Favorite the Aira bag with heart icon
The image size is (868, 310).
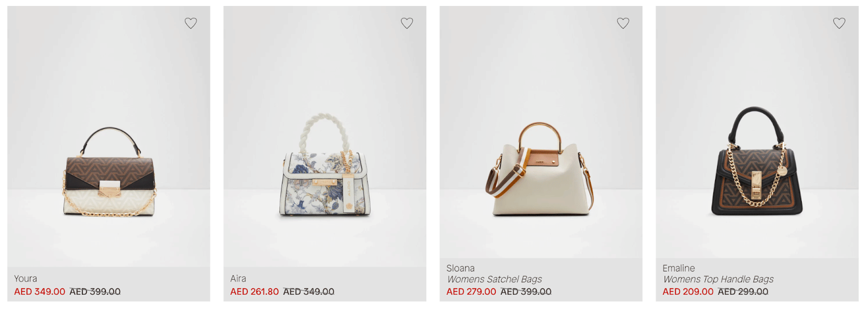click(407, 23)
